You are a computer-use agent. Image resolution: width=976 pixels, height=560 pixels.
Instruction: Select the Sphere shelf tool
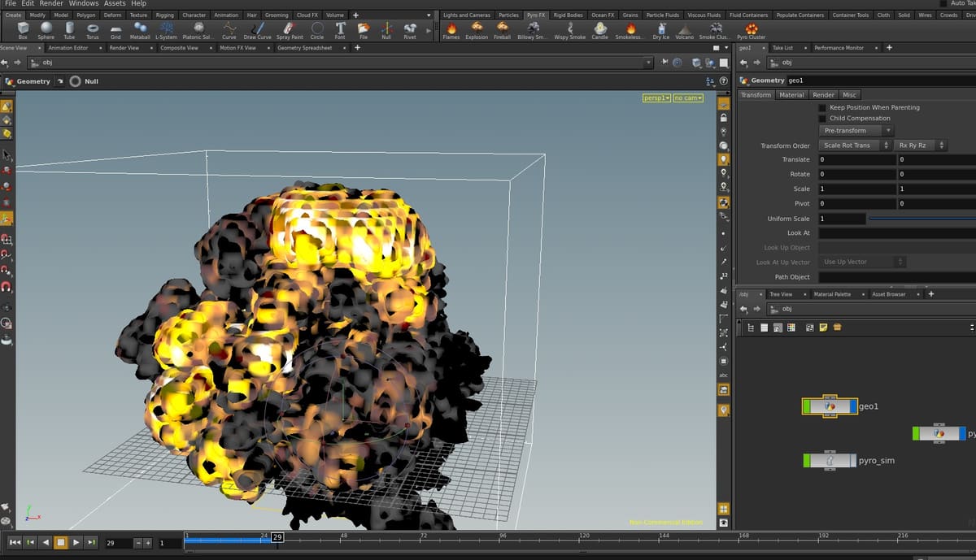click(x=46, y=31)
